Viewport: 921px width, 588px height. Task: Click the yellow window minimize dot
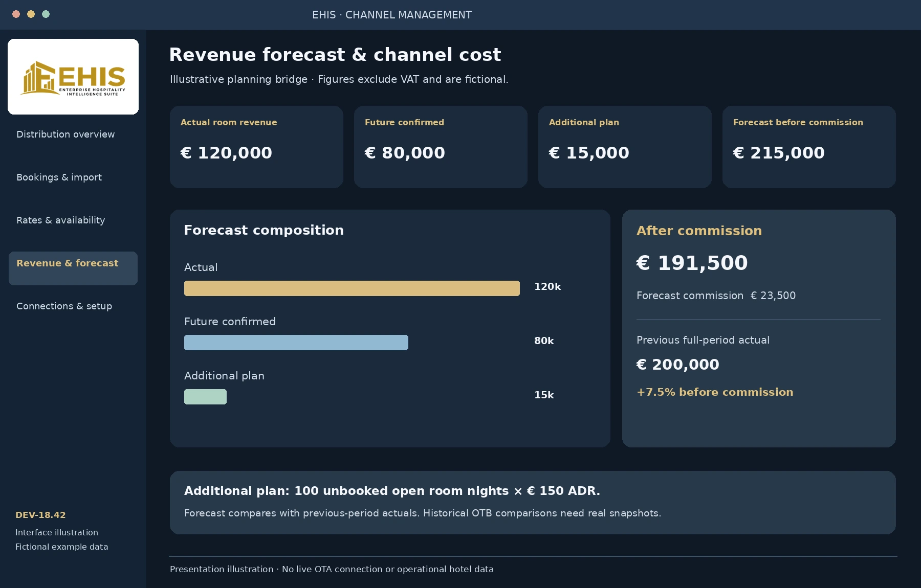pyautogui.click(x=31, y=14)
